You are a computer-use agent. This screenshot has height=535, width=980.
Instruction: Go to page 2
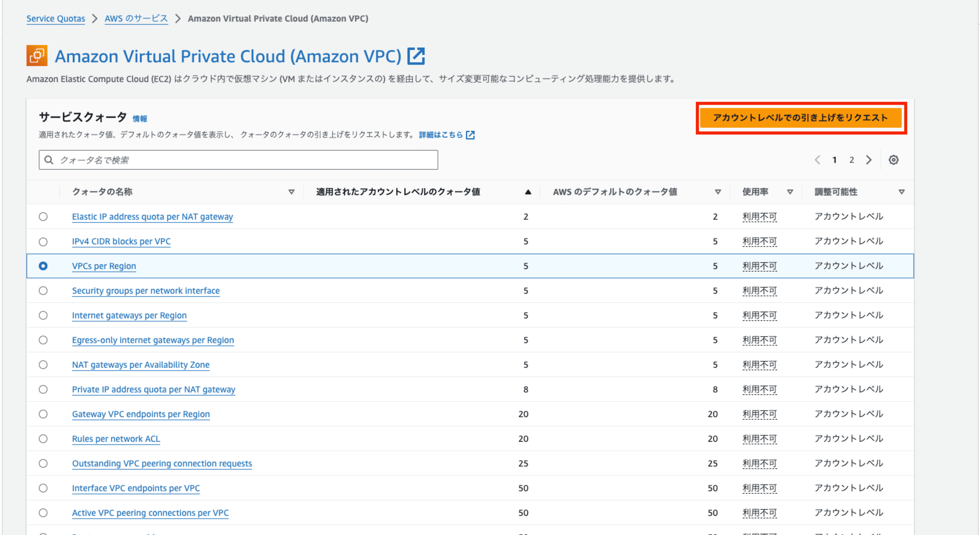click(x=852, y=160)
